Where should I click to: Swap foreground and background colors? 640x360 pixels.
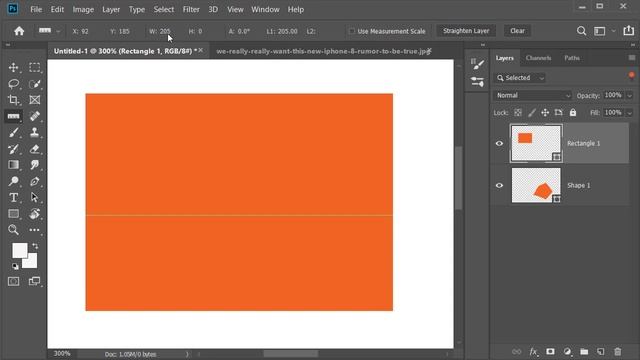tap(36, 246)
